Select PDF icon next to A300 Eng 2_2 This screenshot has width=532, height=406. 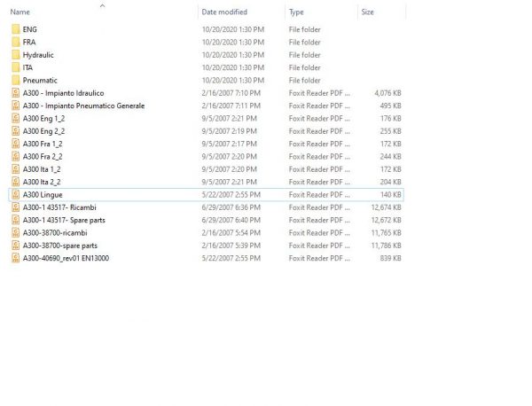click(16, 131)
